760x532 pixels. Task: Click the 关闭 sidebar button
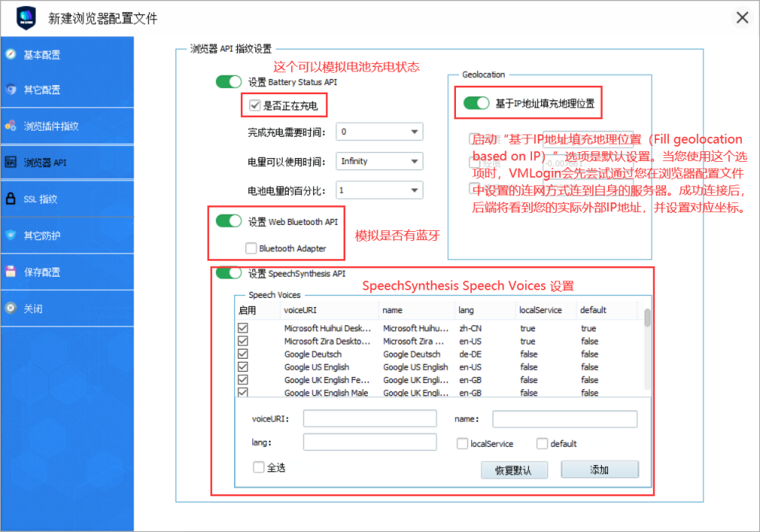(67, 309)
